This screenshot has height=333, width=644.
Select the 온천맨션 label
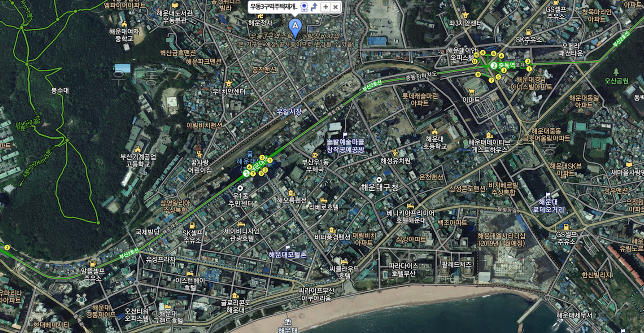pyautogui.click(x=431, y=177)
